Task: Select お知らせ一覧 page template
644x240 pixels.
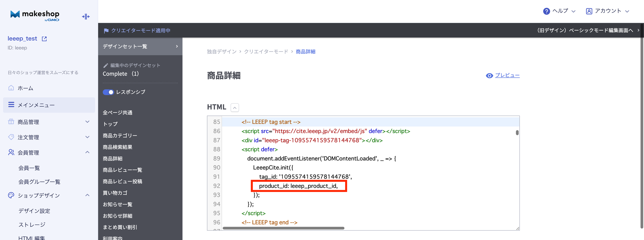Action: (x=118, y=204)
